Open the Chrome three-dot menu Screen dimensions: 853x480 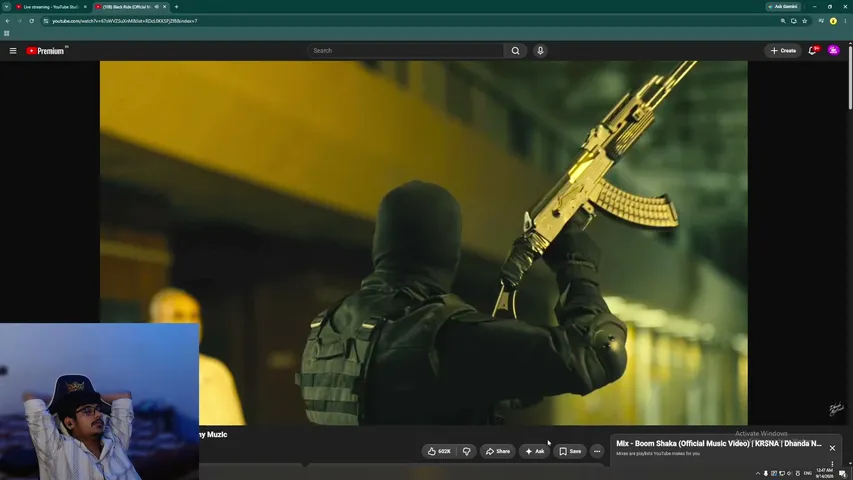[x=845, y=21]
